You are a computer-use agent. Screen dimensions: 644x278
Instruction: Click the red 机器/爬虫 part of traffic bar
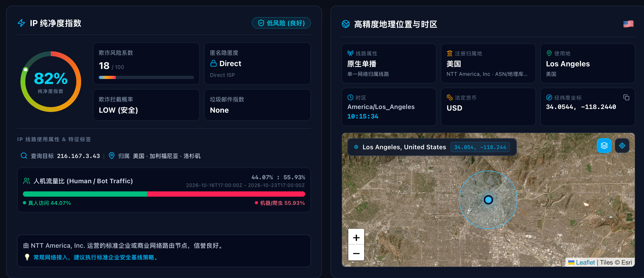click(x=226, y=194)
